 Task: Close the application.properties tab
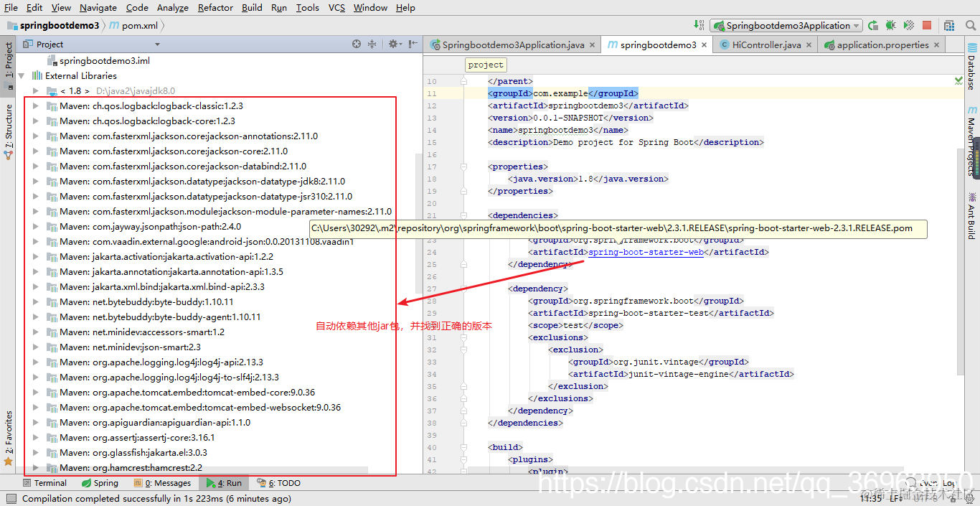point(936,44)
